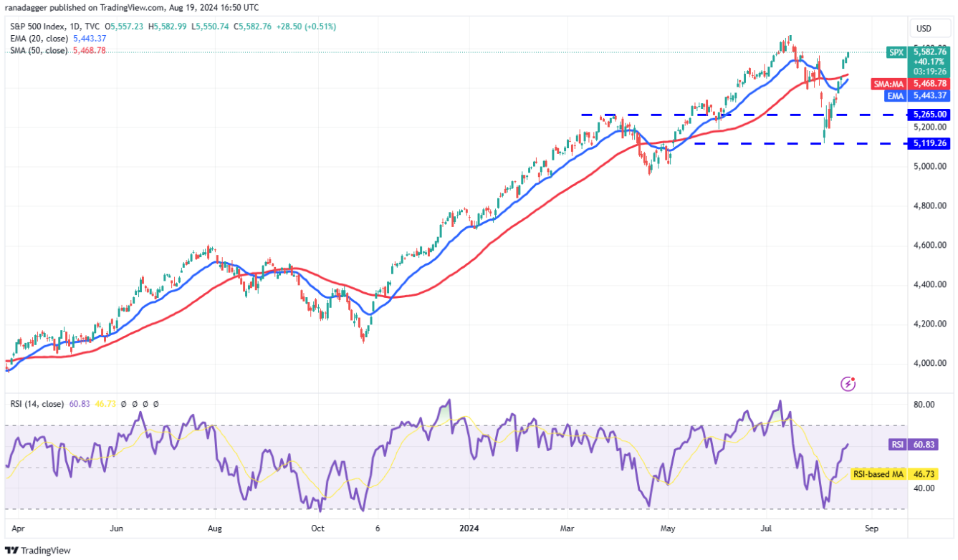Click the green SPX price label
This screenshot has width=958, height=560.
tap(895, 52)
